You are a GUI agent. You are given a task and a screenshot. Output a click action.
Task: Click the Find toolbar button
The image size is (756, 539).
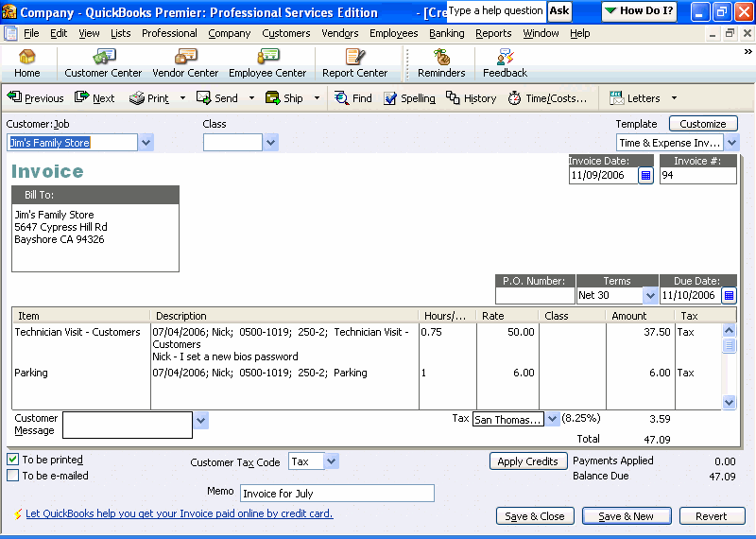[x=353, y=98]
